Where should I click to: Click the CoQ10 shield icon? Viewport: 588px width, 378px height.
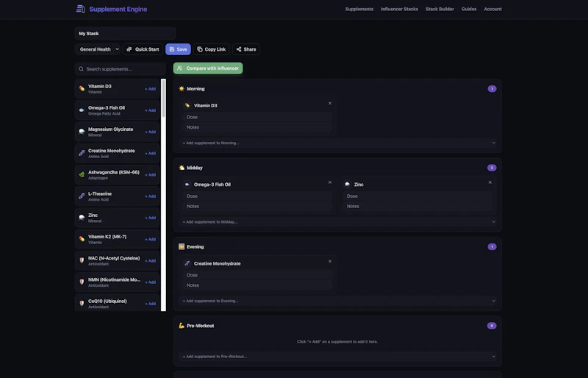[x=82, y=303]
